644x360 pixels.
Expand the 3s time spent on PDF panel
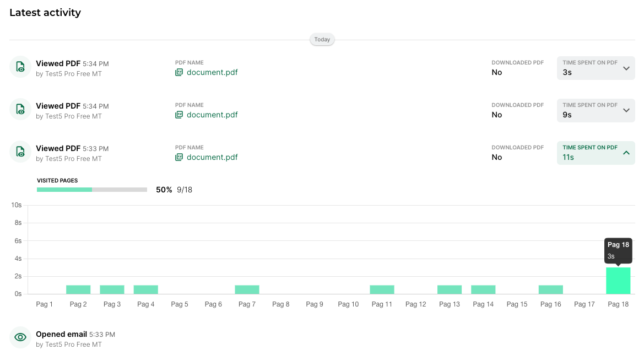click(x=626, y=68)
